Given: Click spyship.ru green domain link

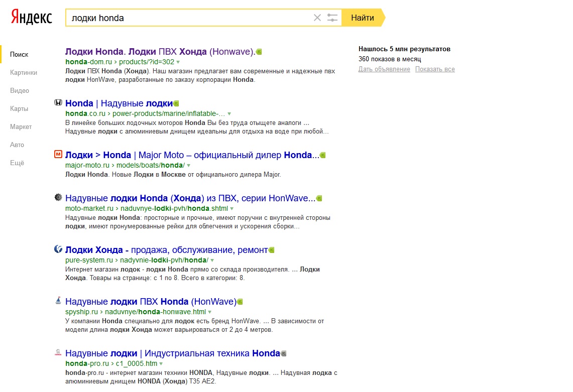Looking at the screenshot, I should point(81,312).
